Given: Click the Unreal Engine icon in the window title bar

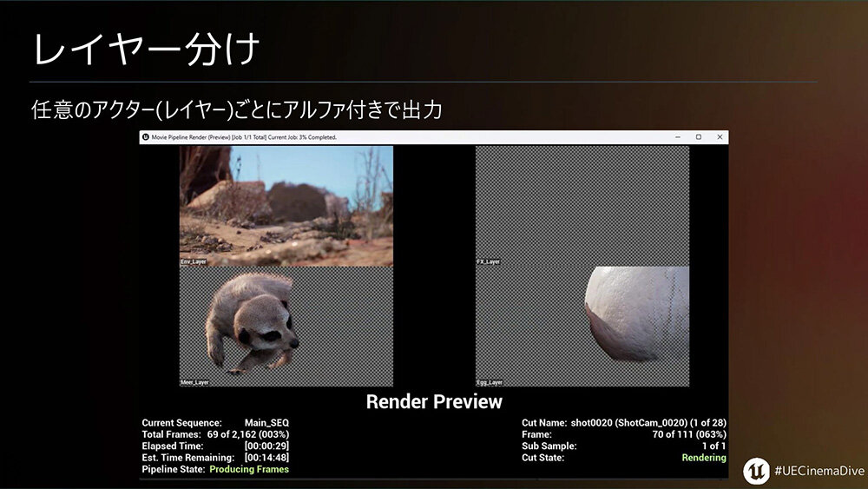Looking at the screenshot, I should [145, 137].
